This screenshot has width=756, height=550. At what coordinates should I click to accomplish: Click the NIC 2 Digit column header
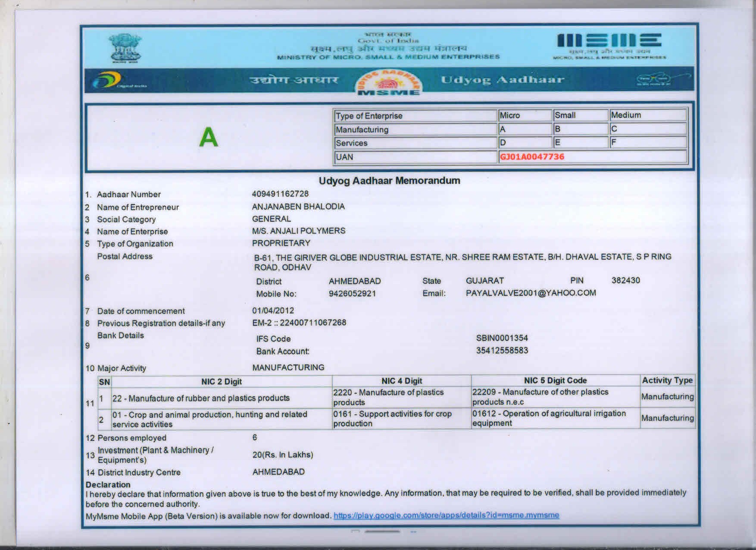222,381
